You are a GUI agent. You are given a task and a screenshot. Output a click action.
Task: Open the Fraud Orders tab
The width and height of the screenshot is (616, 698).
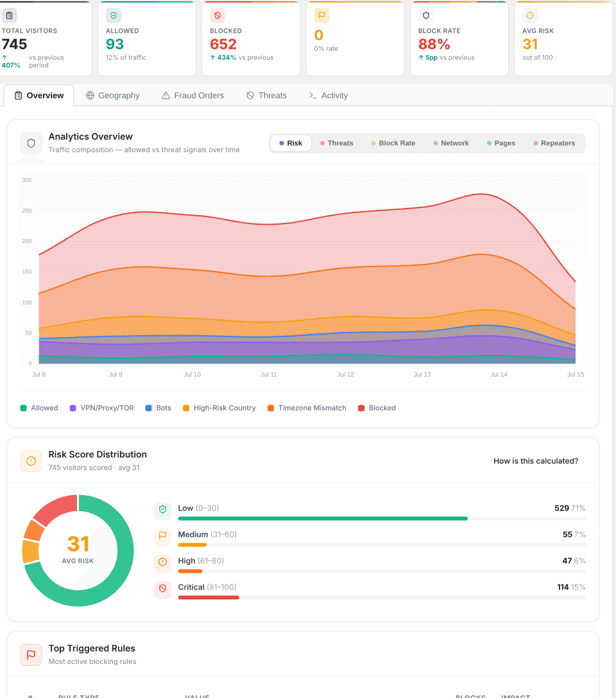coord(193,96)
